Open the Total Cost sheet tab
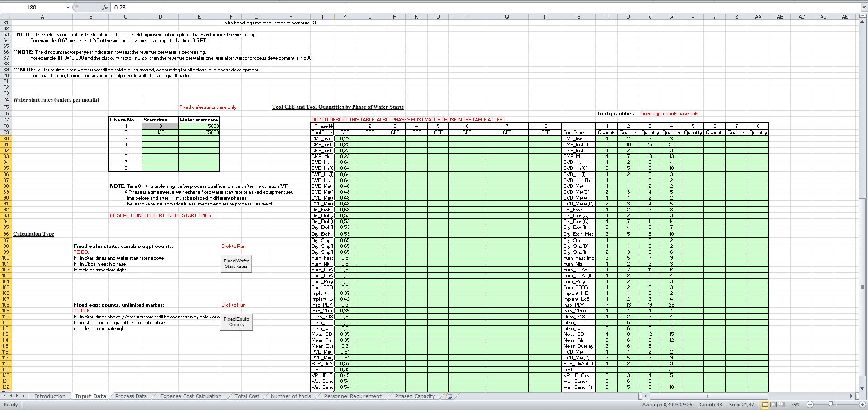Screen dimensions: 868x410 pyautogui.click(x=247, y=396)
